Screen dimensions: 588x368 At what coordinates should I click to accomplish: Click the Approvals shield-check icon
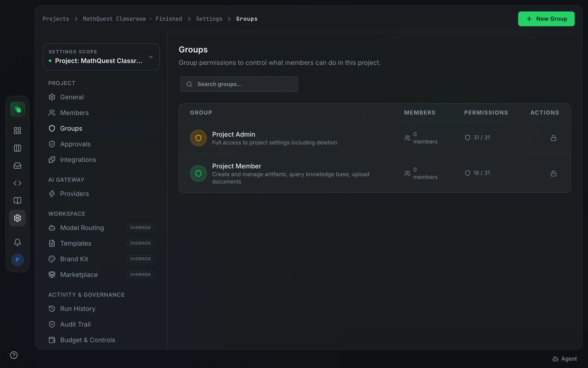coord(52,144)
